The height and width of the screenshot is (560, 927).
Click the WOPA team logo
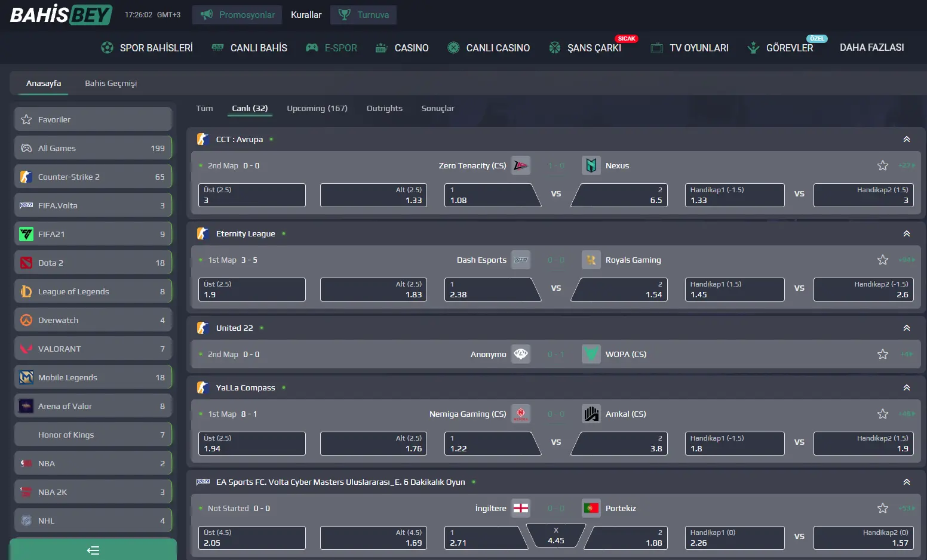[591, 354]
